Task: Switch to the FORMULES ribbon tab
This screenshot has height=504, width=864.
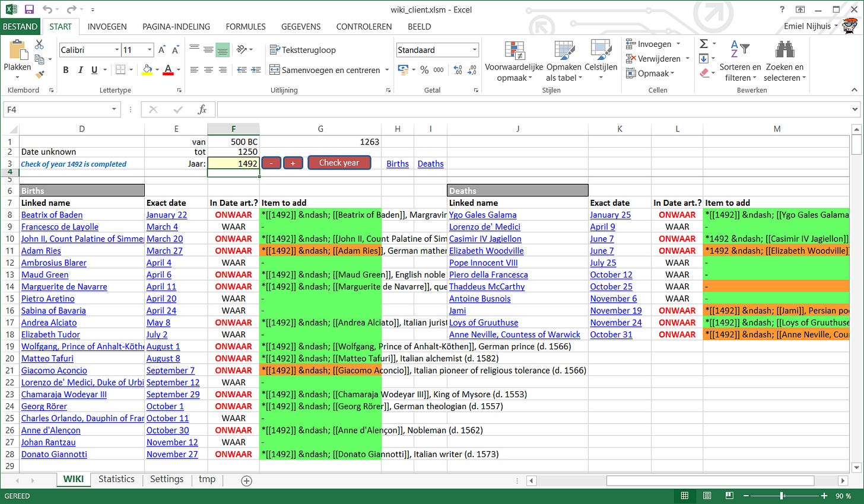Action: tap(245, 27)
